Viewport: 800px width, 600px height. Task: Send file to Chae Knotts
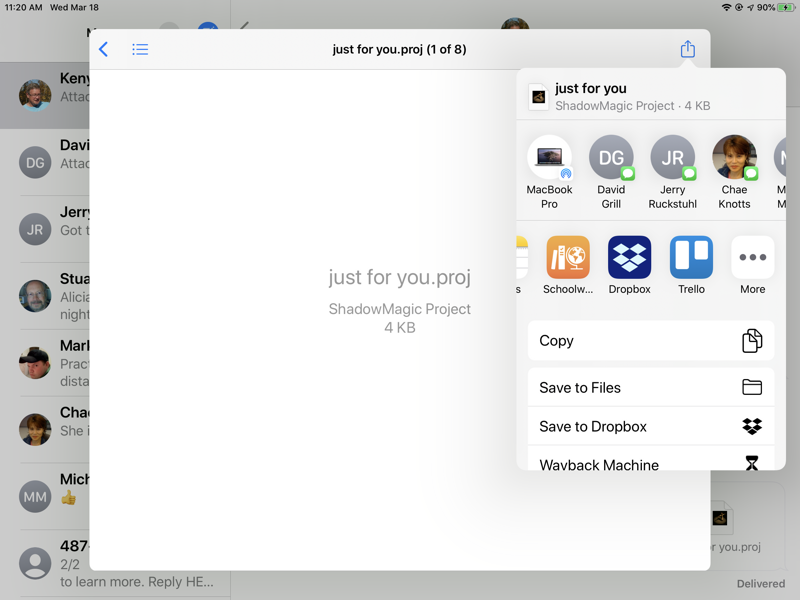point(734,158)
